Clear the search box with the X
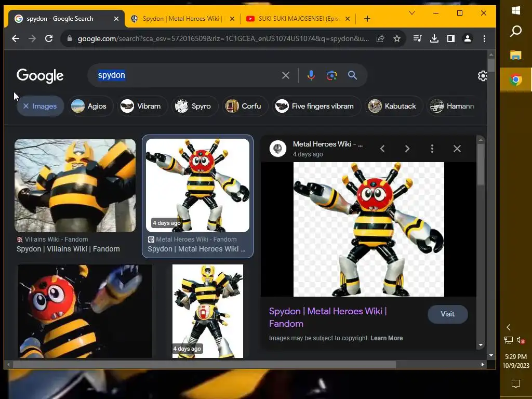Viewport: 532px width, 399px height. pos(286,75)
